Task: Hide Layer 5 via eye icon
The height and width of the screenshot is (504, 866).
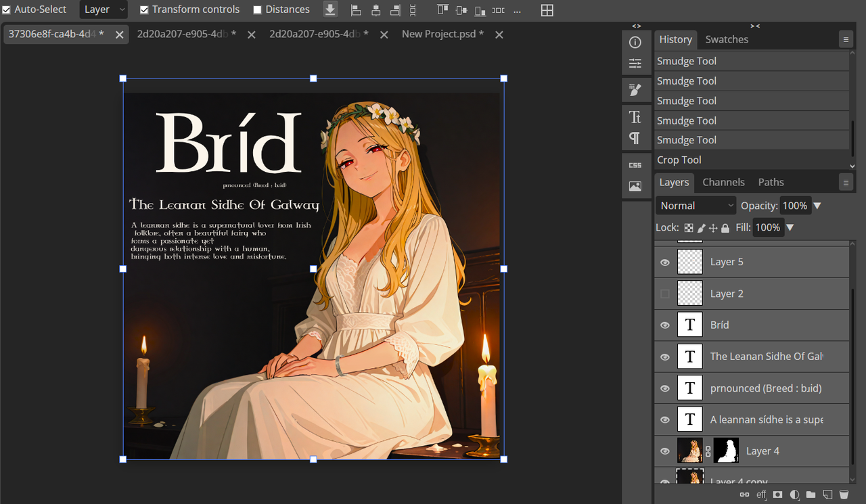Action: (x=665, y=262)
